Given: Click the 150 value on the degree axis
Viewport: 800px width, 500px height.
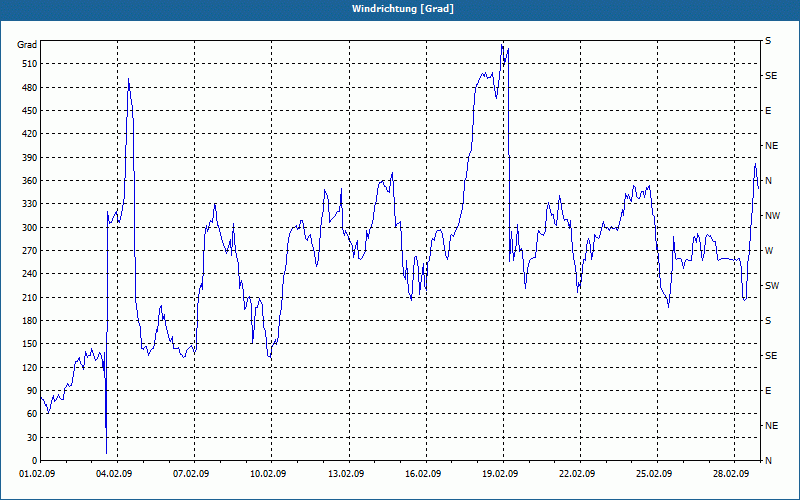Looking at the screenshot, I should tap(30, 344).
